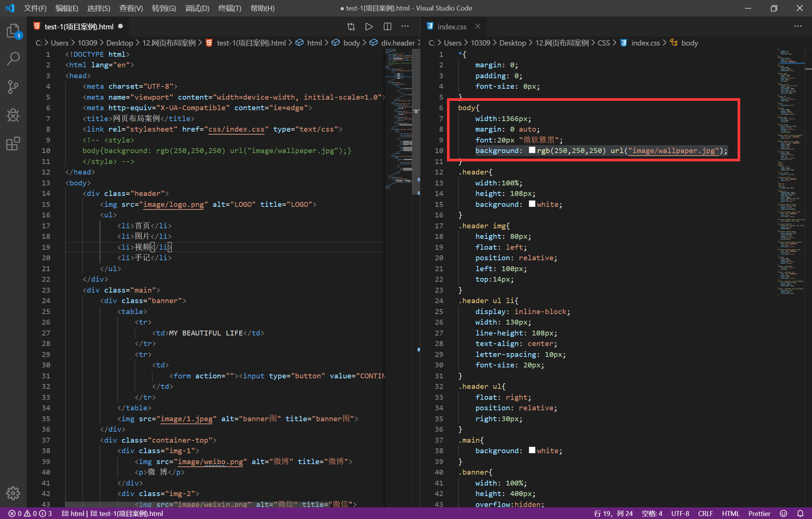Click html | test-1 status bar item
This screenshot has height=519, width=812.
(x=112, y=513)
